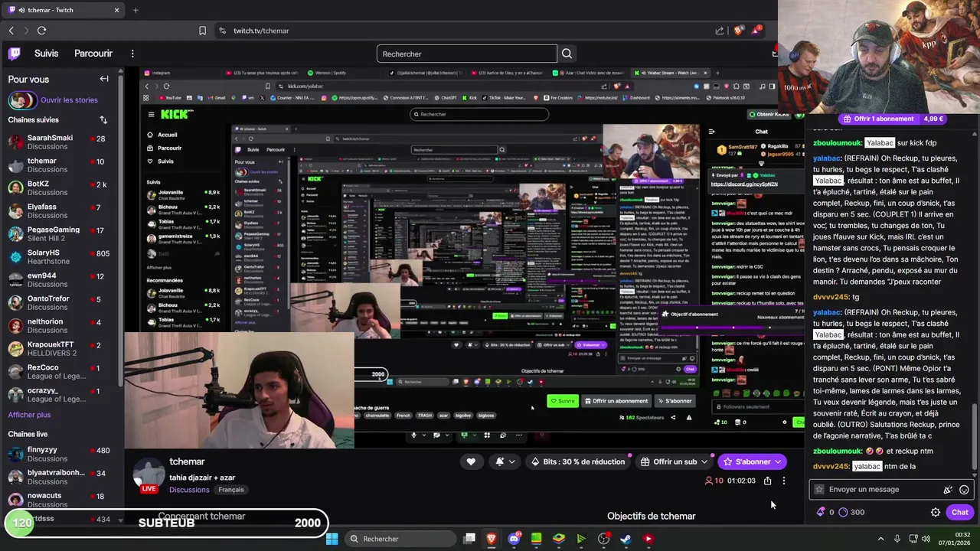Screen dimensions: 980x551
Task: Open the notification bell dropdown
Action: coord(505,461)
